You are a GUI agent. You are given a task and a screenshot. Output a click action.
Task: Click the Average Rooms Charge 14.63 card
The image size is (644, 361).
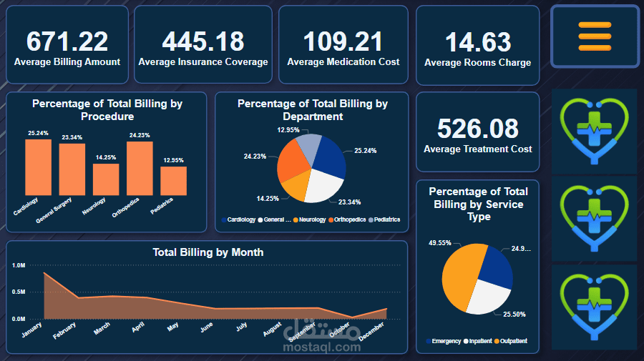point(478,46)
